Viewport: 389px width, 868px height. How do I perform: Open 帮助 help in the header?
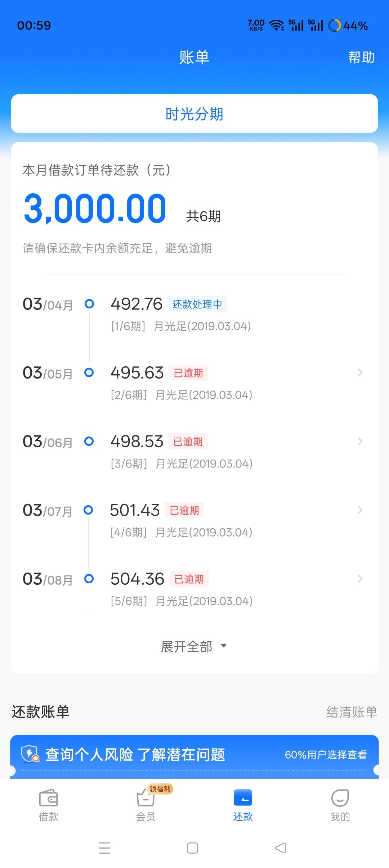[x=361, y=57]
